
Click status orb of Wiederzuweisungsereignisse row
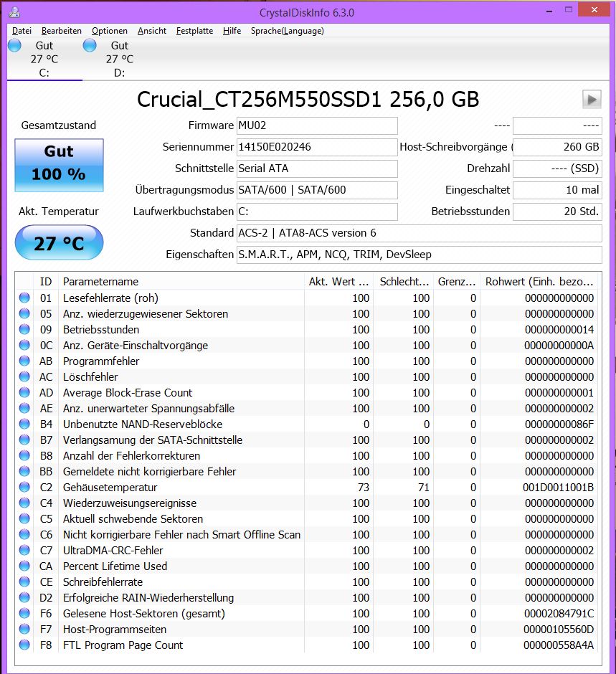(x=24, y=503)
